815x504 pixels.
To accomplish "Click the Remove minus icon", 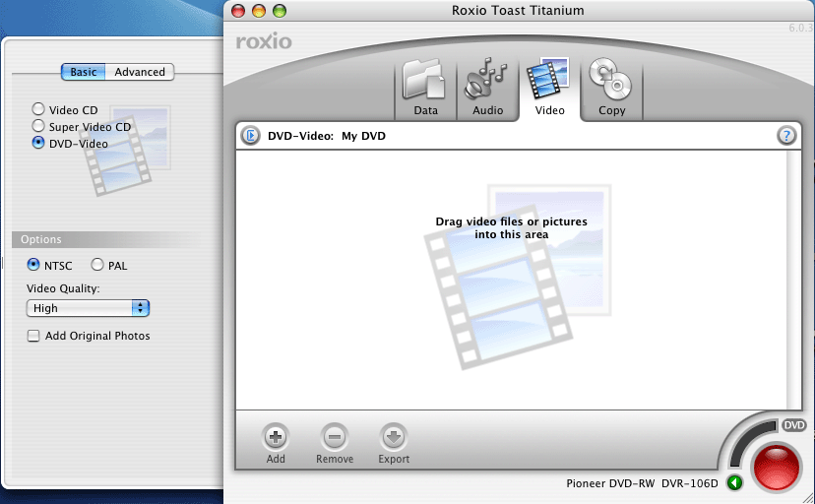I will [335, 437].
